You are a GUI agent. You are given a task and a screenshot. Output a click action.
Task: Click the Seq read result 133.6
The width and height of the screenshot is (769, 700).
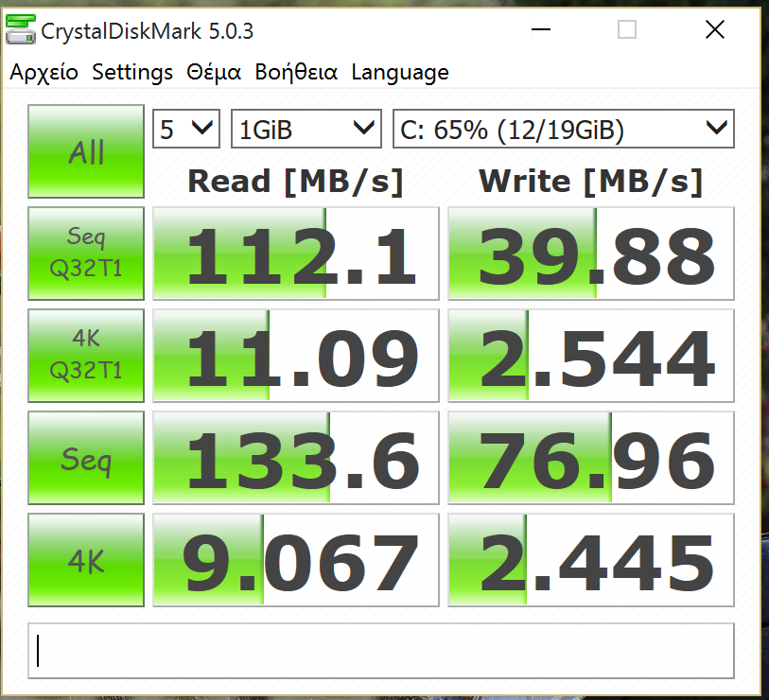pyautogui.click(x=296, y=458)
